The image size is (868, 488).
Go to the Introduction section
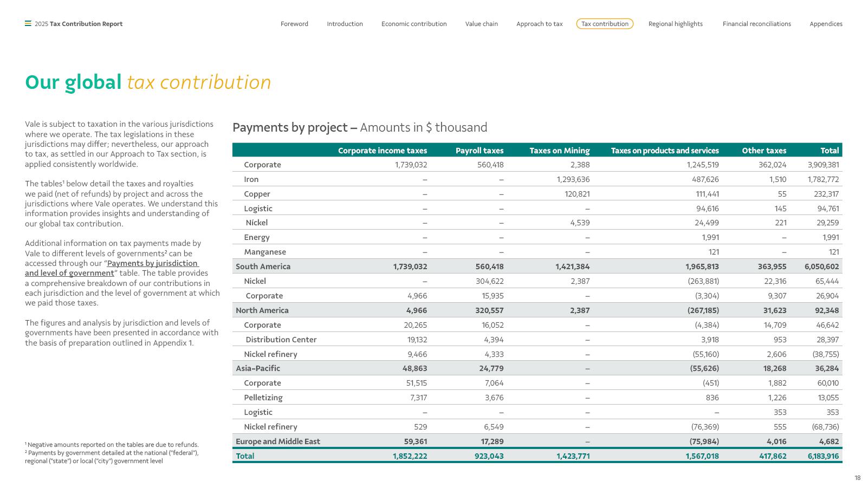tap(345, 24)
